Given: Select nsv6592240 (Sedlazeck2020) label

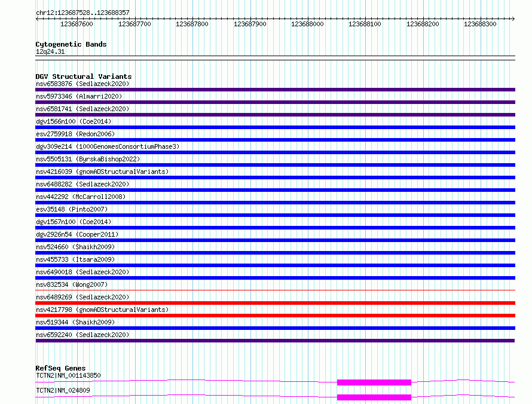Looking at the screenshot, I should coord(82,335).
